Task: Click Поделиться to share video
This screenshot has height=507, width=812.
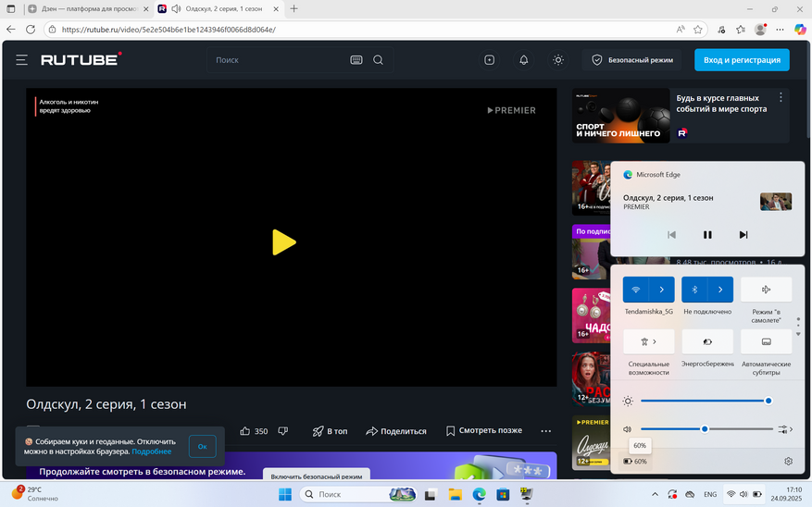Action: coord(396,431)
